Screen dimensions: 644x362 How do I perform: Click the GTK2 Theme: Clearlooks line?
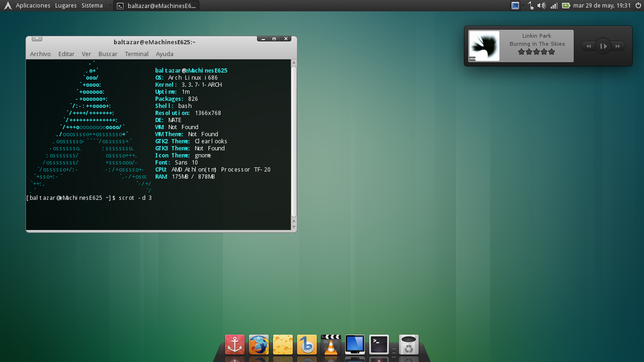(x=191, y=141)
